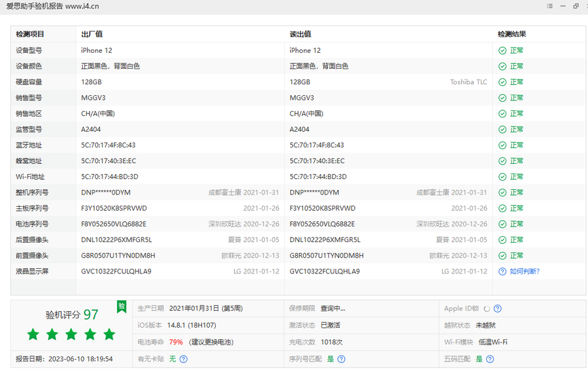
Task: Click the green check icon in 整机序列号 row
Action: click(502, 193)
